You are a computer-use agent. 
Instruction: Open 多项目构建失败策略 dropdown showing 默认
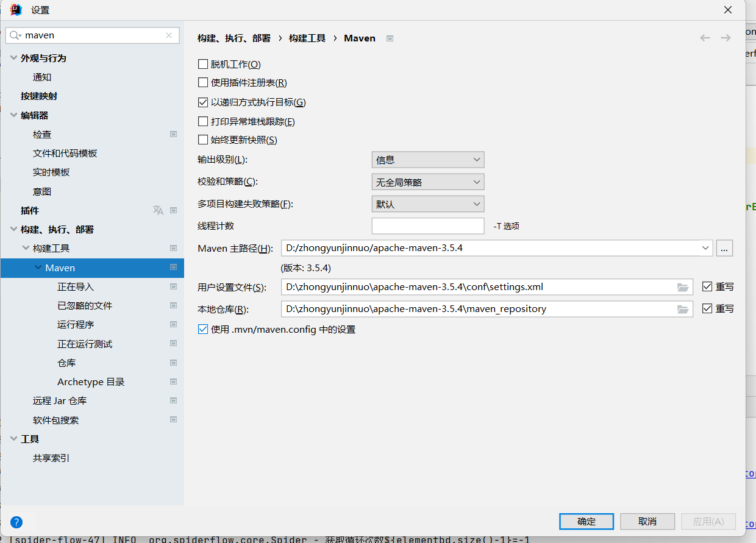(x=428, y=204)
